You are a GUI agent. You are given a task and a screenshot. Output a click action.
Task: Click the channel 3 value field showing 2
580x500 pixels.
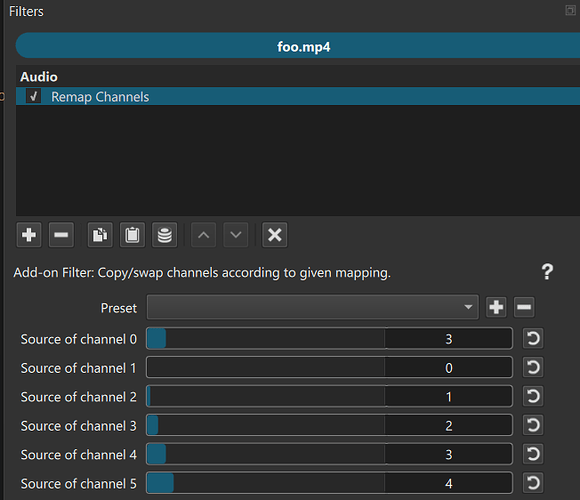coord(448,425)
